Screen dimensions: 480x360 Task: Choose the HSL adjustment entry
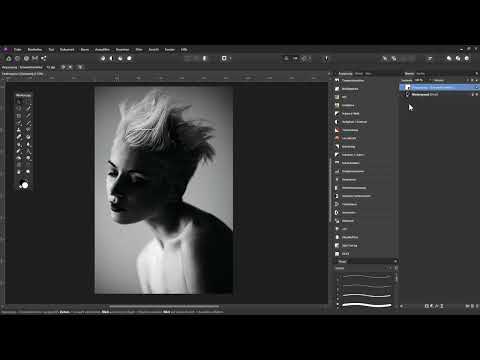[x=344, y=97]
